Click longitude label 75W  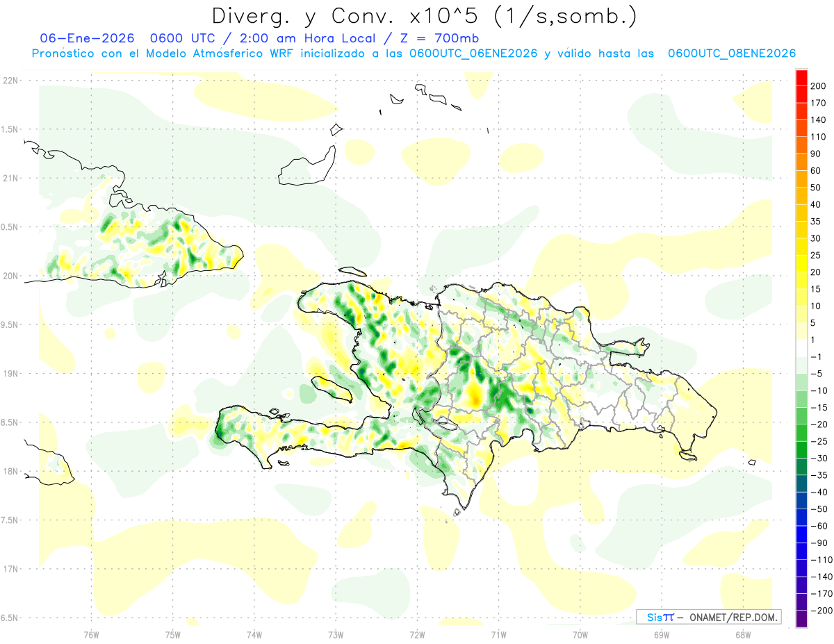click(173, 634)
